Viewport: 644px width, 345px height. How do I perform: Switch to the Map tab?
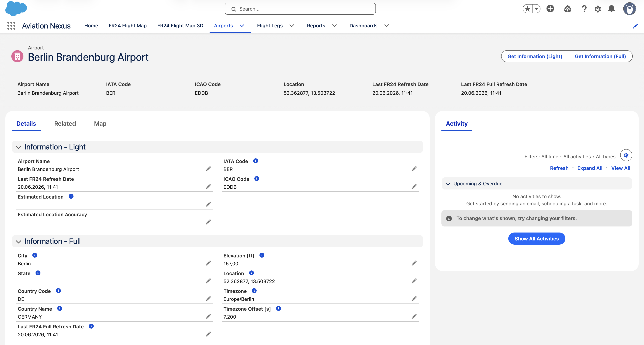(100, 124)
